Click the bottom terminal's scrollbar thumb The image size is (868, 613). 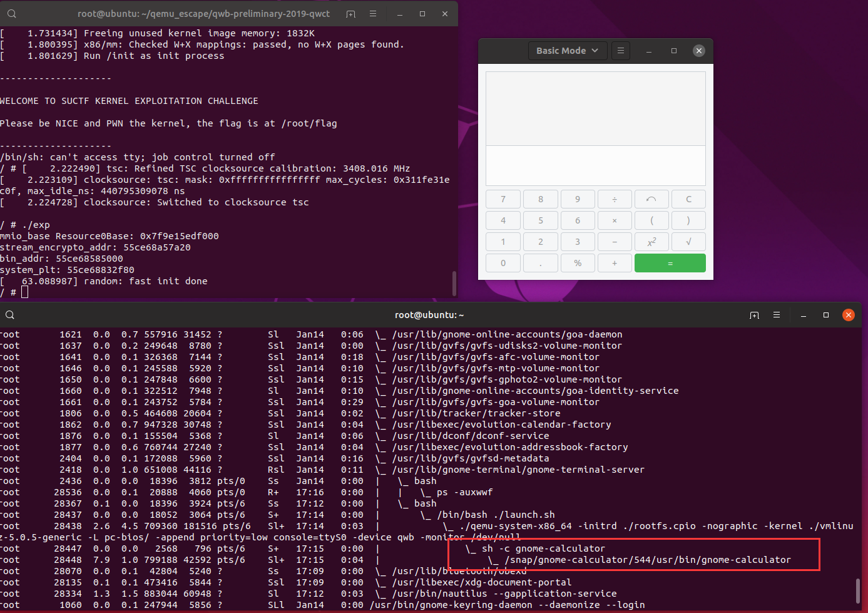click(x=858, y=590)
